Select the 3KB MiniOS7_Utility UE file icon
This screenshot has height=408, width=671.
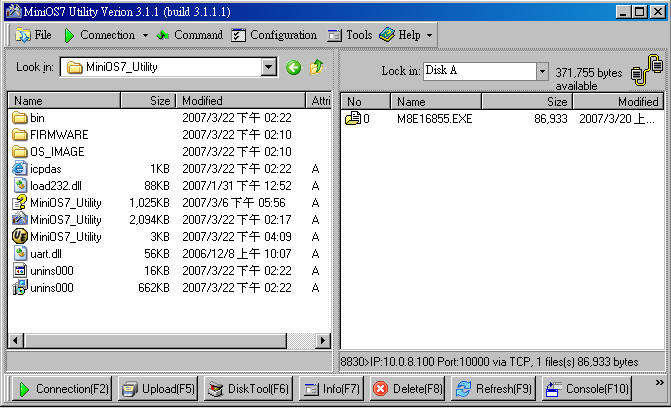[19, 236]
